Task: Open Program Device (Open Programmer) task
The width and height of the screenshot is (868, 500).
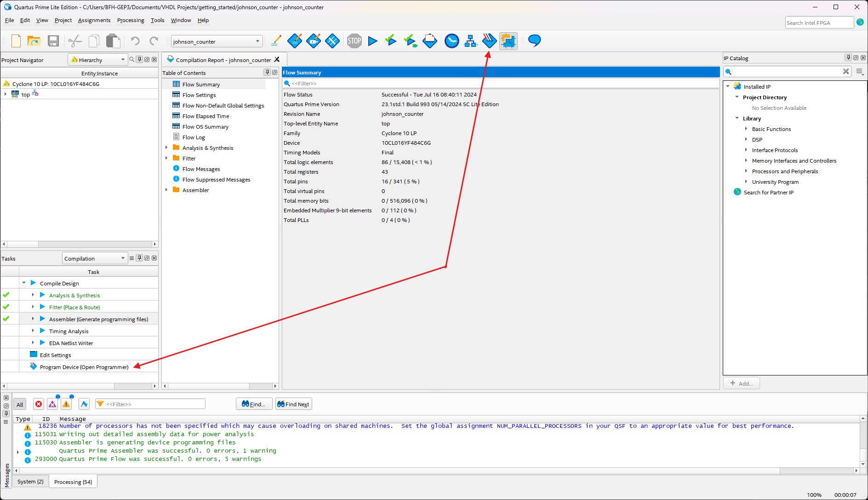Action: (x=84, y=367)
